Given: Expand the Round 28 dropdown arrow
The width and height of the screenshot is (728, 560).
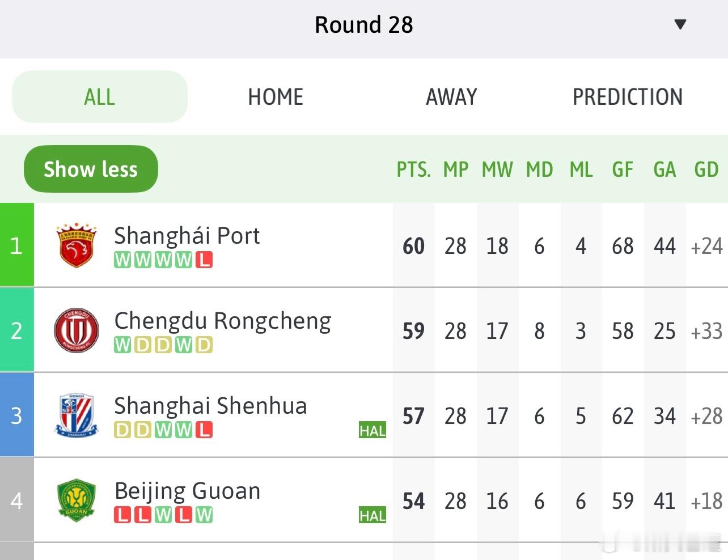Looking at the screenshot, I should pyautogui.click(x=680, y=24).
